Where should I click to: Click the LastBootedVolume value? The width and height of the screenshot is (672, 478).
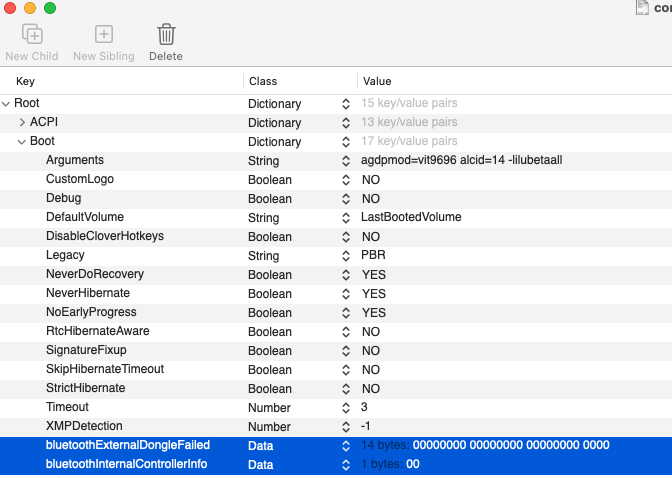click(411, 217)
